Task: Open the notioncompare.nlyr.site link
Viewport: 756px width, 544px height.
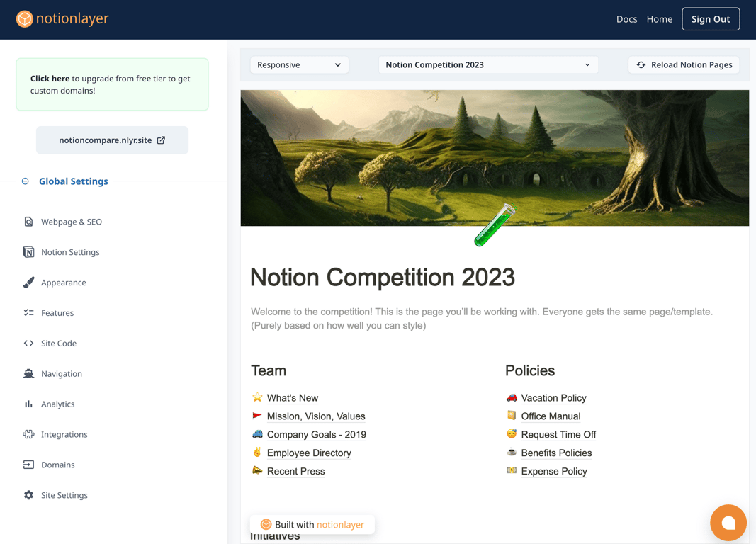Action: (x=112, y=140)
